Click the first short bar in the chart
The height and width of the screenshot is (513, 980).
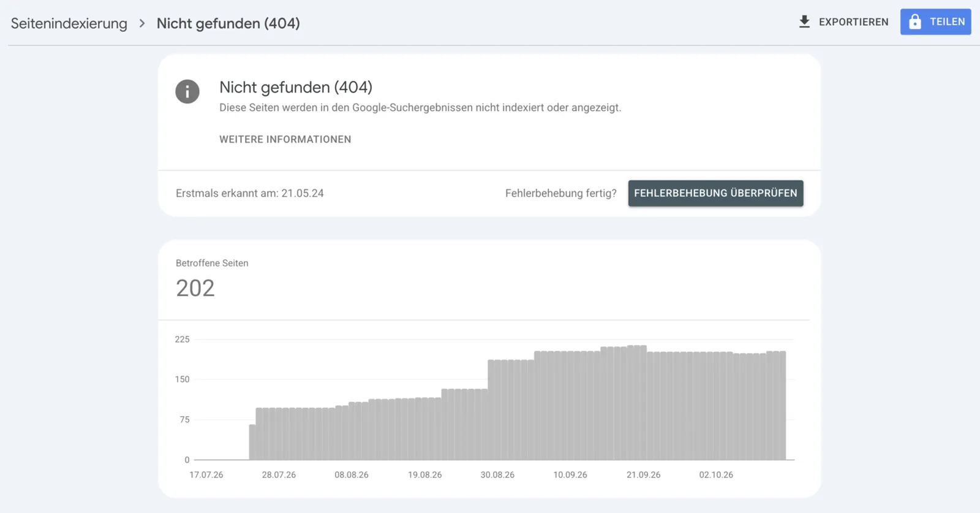(x=252, y=442)
